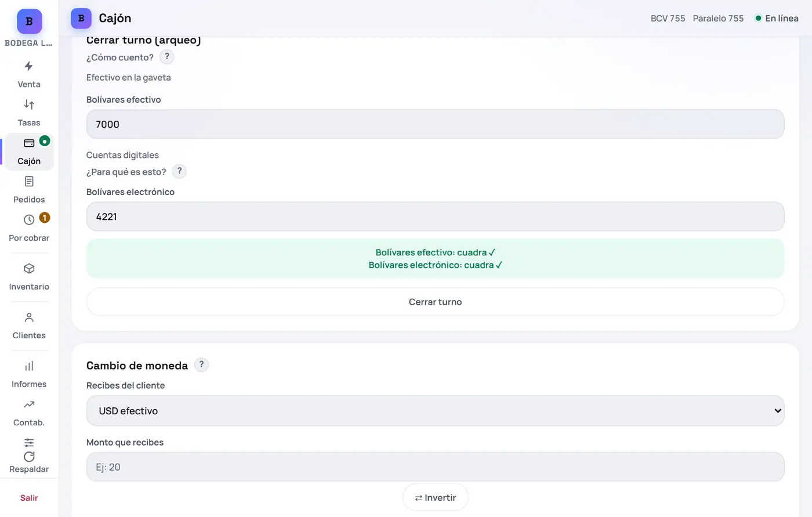Click the Paralelo 755 rate text

pyautogui.click(x=718, y=19)
